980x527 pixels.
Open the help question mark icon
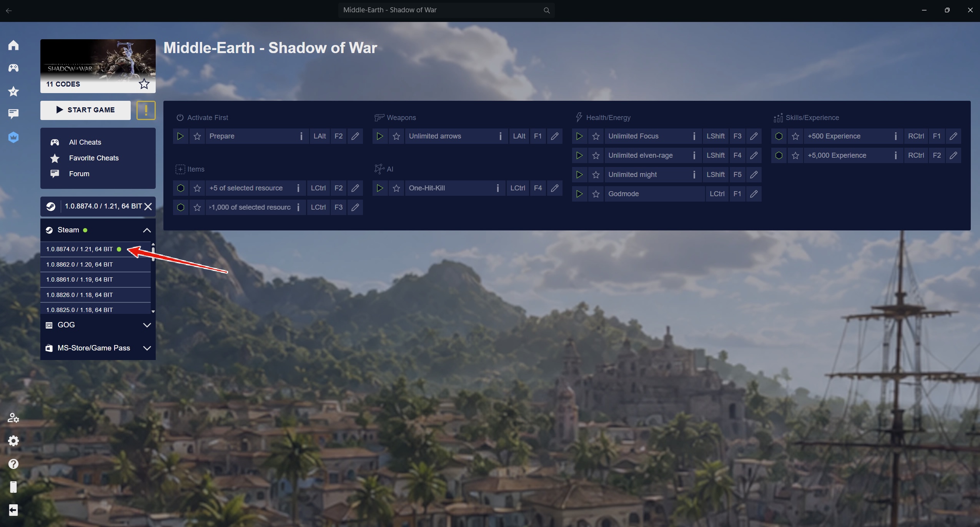click(13, 464)
